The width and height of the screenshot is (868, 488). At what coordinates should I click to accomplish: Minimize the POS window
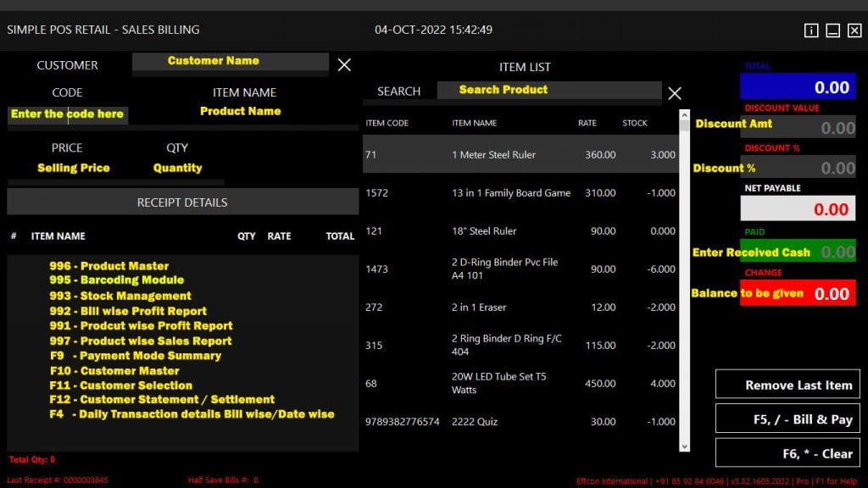point(832,30)
